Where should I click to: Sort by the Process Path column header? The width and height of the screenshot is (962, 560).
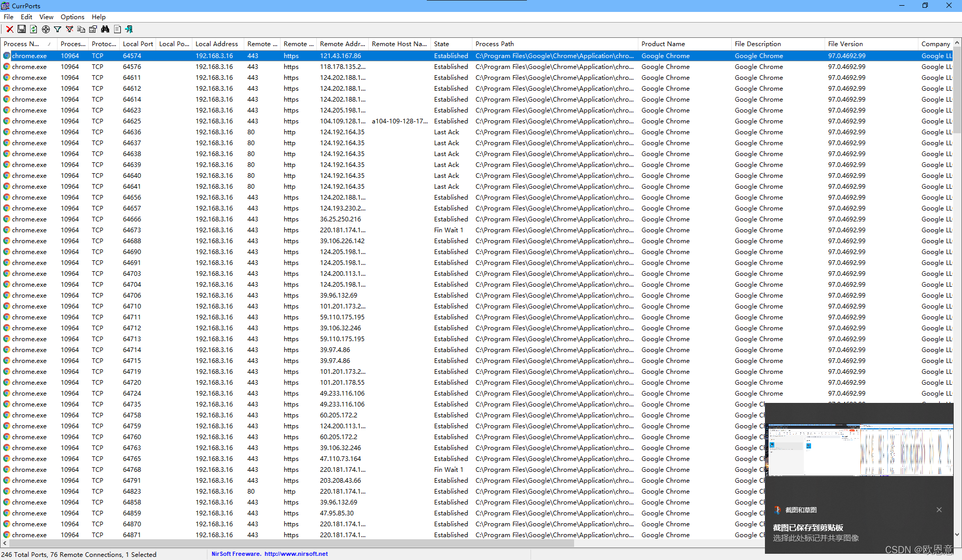point(555,44)
